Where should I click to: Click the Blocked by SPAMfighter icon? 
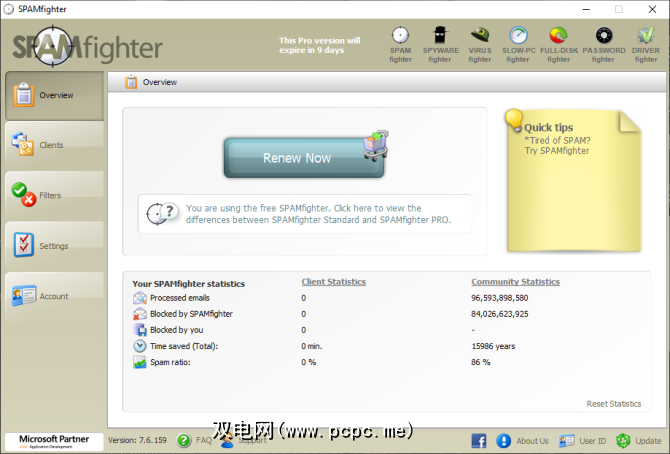(140, 314)
